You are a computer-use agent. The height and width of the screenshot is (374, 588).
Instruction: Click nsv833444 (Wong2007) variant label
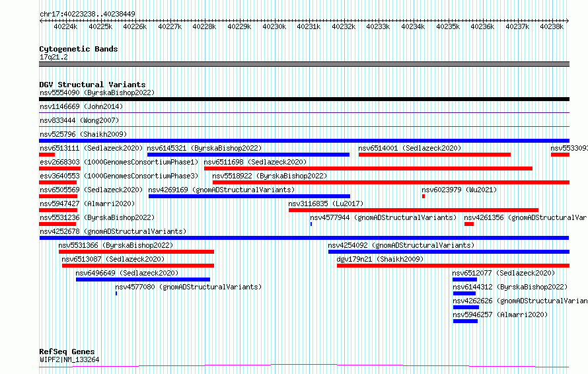pyautogui.click(x=79, y=120)
